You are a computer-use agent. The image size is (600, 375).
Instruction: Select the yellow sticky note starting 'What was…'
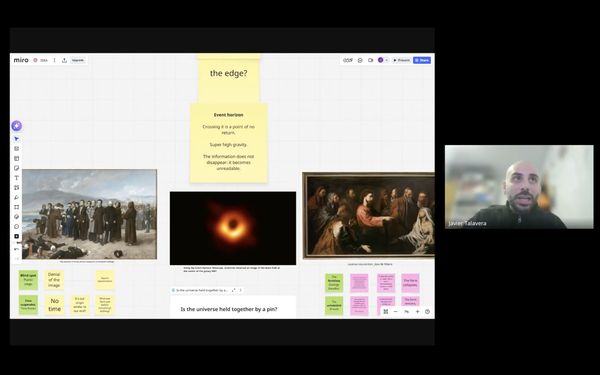click(x=105, y=305)
